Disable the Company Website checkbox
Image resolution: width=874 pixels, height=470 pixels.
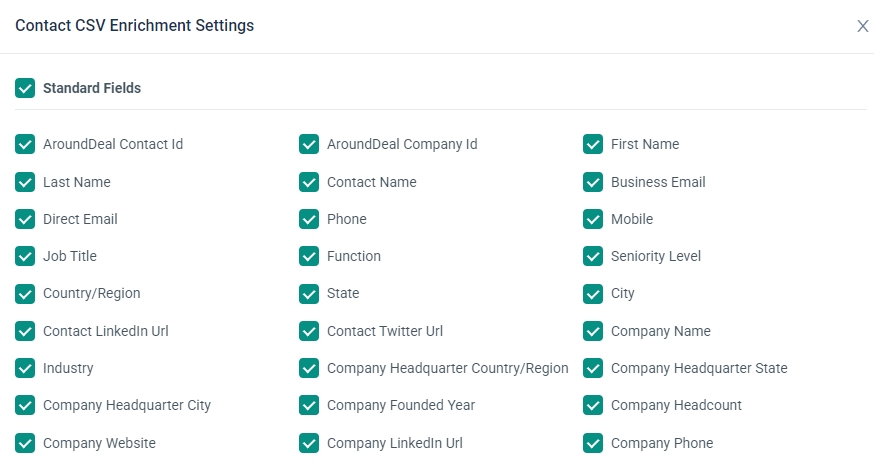(x=25, y=443)
